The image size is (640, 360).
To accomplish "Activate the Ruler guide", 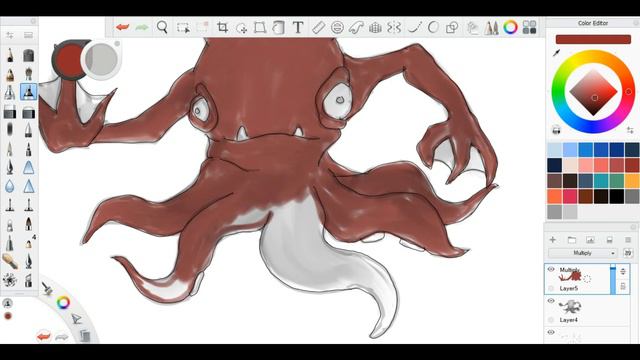I will (x=318, y=27).
